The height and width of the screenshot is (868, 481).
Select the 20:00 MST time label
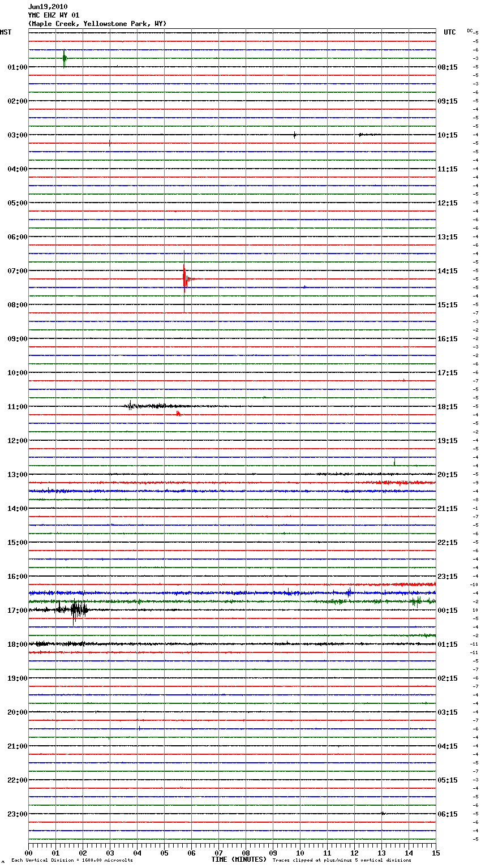click(18, 712)
